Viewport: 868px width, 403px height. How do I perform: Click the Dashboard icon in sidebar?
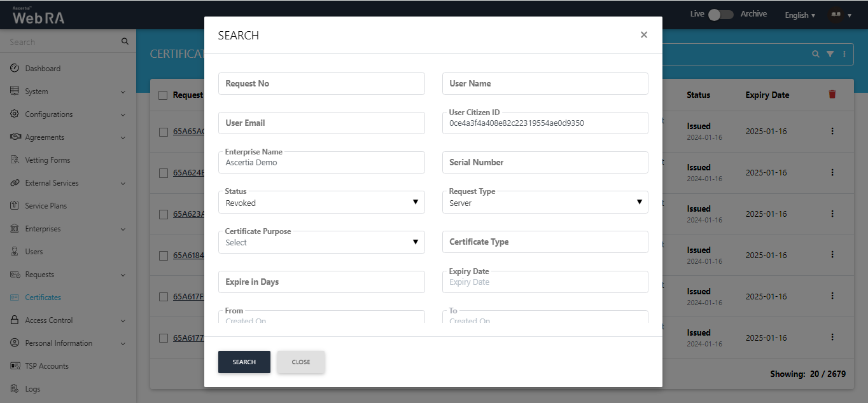(x=15, y=68)
